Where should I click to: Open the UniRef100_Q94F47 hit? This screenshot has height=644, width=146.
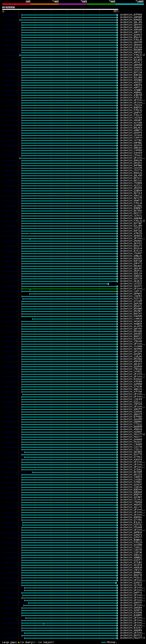[x=131, y=113]
